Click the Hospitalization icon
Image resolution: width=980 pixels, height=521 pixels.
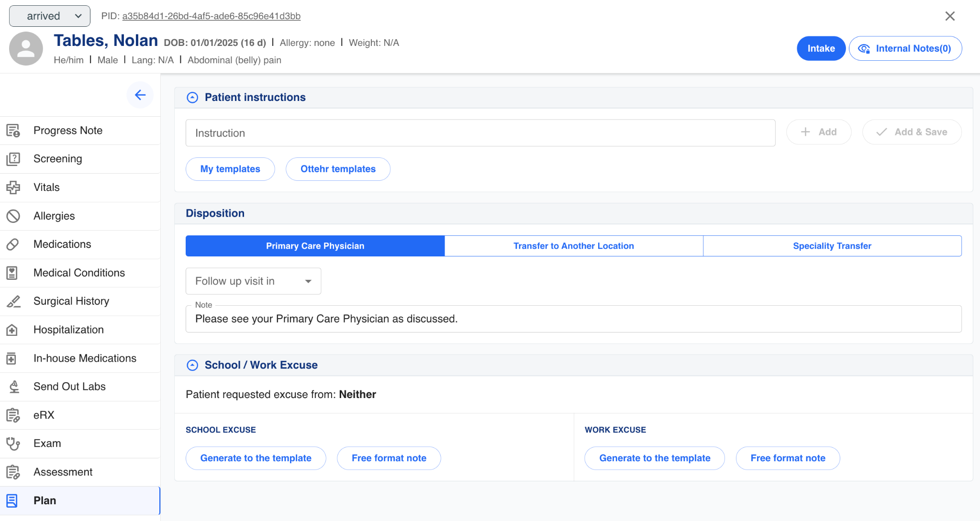click(13, 330)
